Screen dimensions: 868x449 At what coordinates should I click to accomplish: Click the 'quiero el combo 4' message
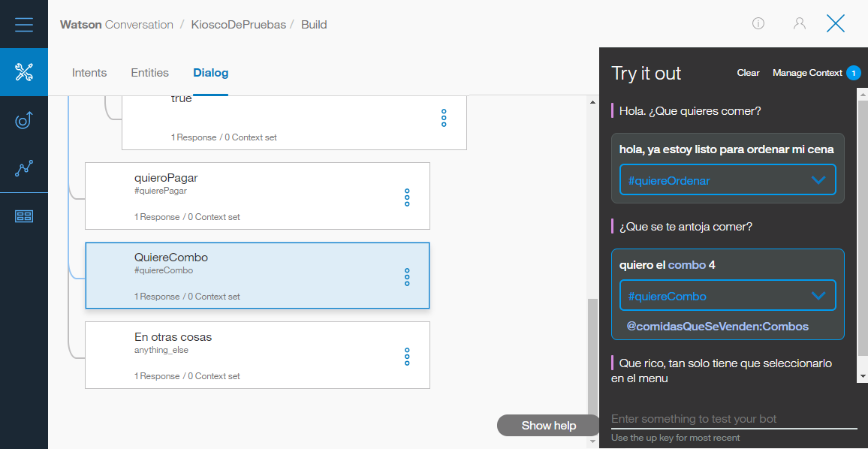tap(668, 265)
